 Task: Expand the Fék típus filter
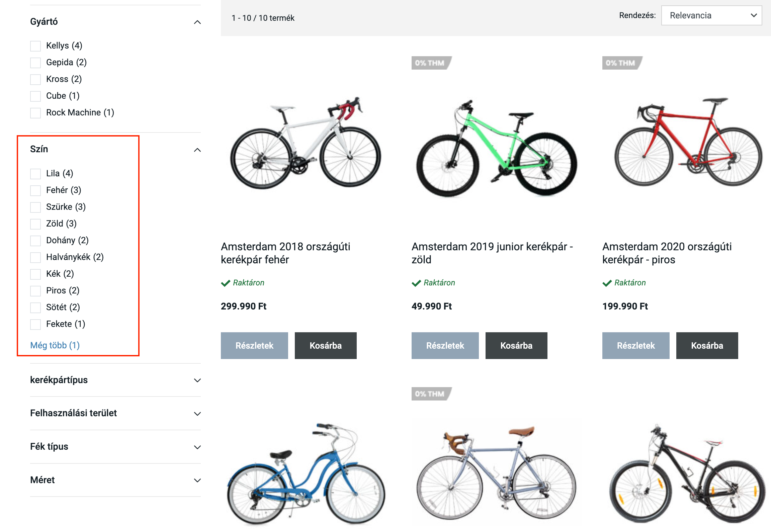197,447
